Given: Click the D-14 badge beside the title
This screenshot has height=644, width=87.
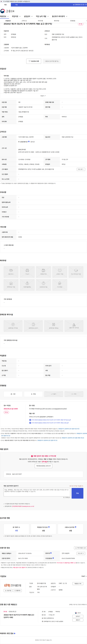Looking at the screenshot, I should coord(80,24).
